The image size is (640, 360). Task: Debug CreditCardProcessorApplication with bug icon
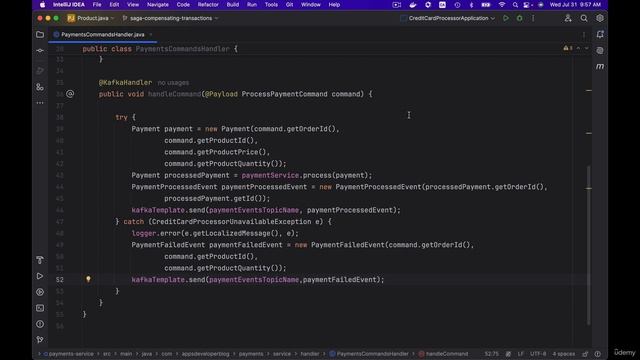pos(520,18)
